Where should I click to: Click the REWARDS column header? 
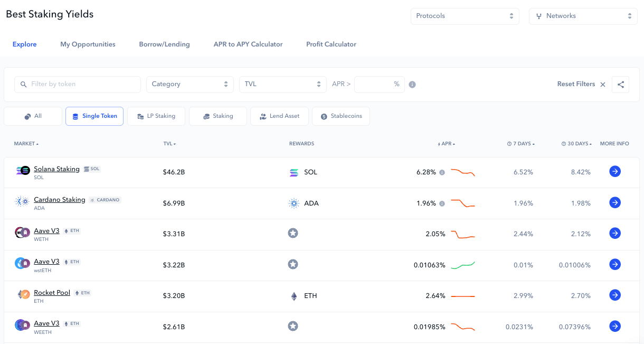pos(301,144)
